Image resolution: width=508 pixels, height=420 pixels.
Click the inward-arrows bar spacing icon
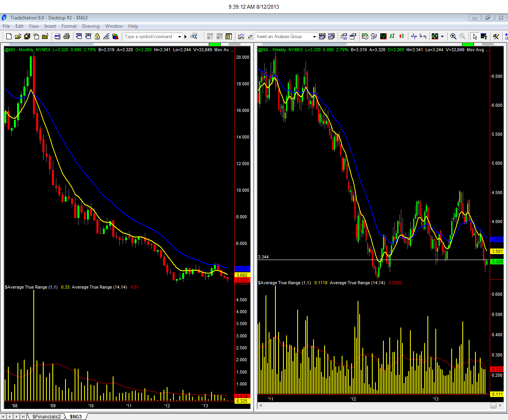(x=414, y=36)
